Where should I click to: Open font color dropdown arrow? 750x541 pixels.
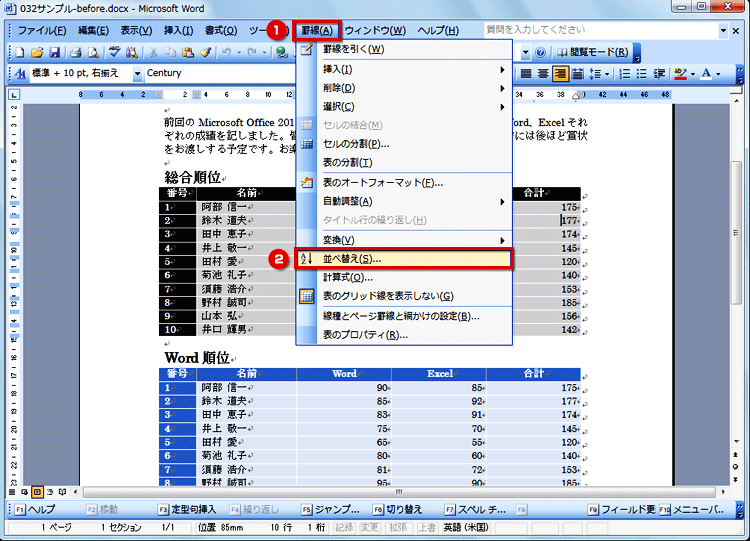pos(717,74)
